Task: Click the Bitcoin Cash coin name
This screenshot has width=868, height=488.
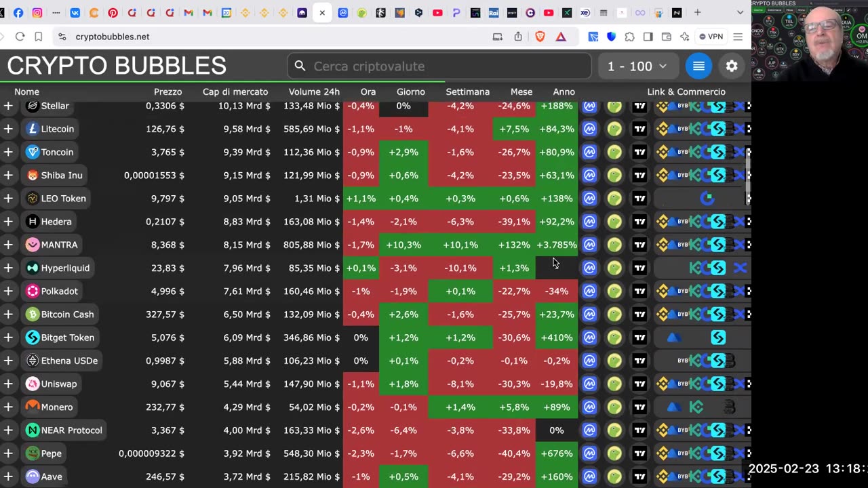Action: click(67, 314)
